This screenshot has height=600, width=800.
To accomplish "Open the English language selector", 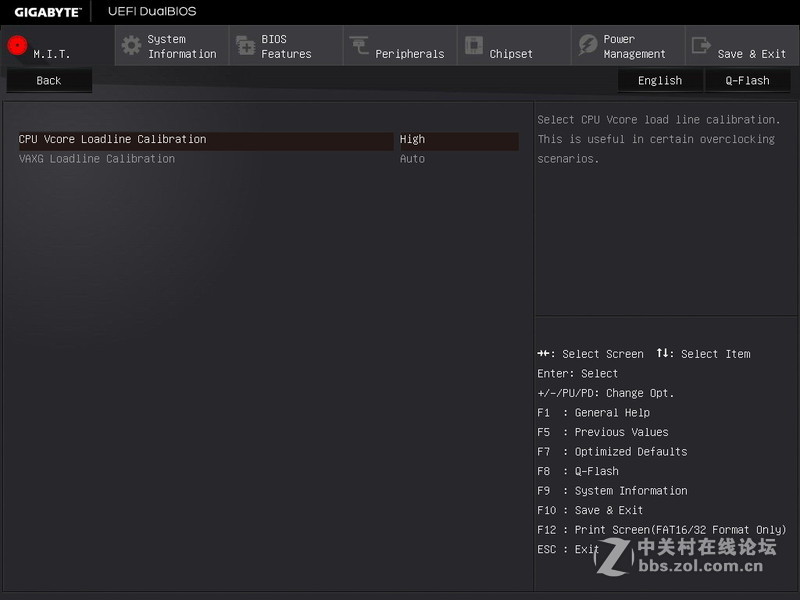I will 660,81.
